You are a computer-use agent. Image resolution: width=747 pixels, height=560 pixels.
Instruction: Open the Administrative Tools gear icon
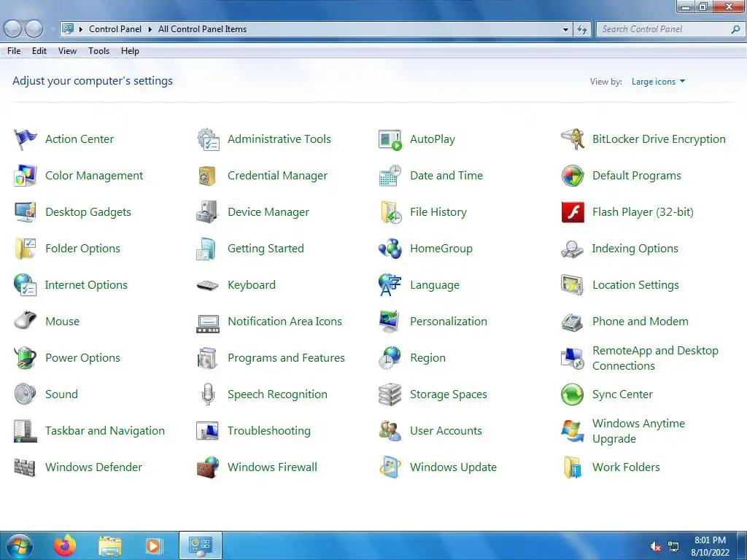208,139
